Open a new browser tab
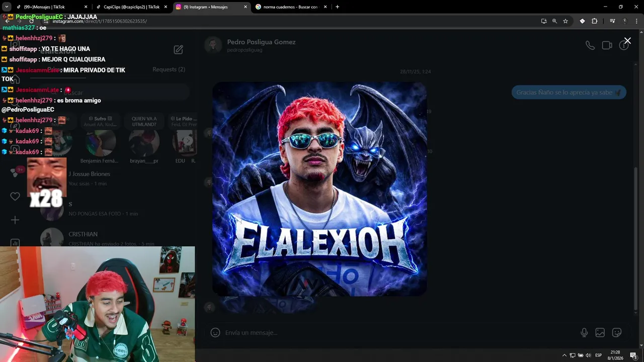Screen dimensions: 644x362 click(337, 7)
